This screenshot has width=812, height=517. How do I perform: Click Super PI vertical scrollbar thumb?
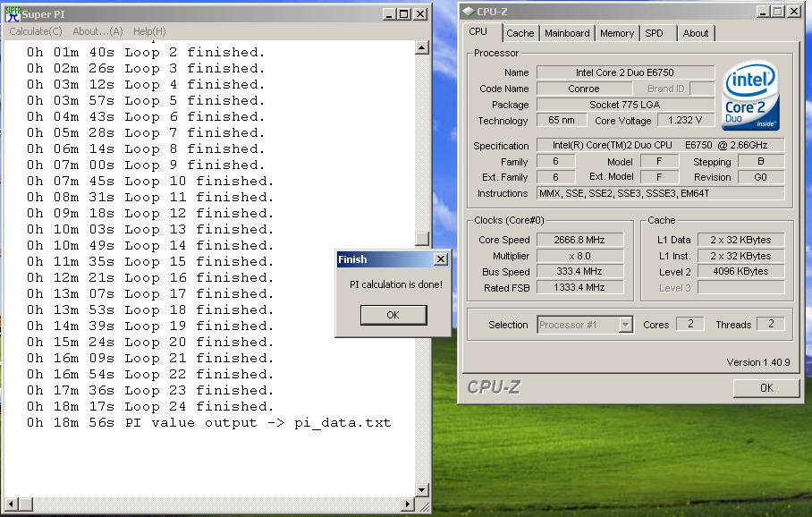[x=422, y=238]
